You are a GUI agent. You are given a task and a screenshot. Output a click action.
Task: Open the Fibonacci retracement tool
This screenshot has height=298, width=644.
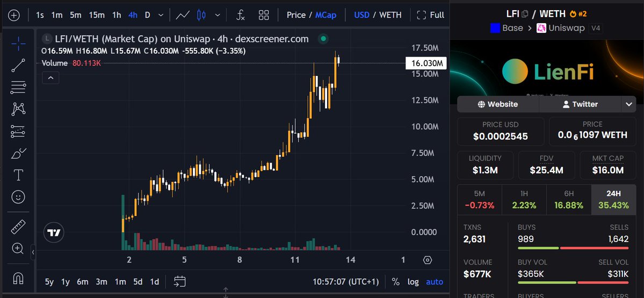pyautogui.click(x=18, y=87)
